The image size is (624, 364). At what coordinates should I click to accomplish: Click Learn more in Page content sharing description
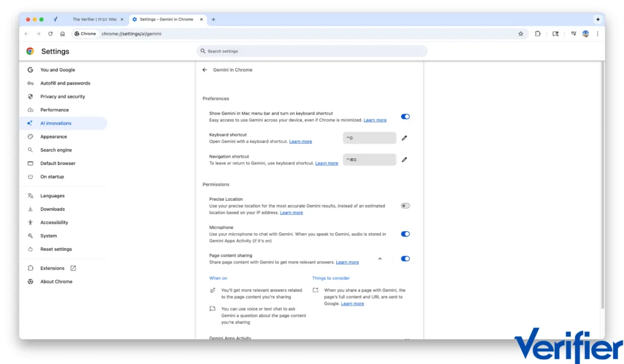(347, 262)
